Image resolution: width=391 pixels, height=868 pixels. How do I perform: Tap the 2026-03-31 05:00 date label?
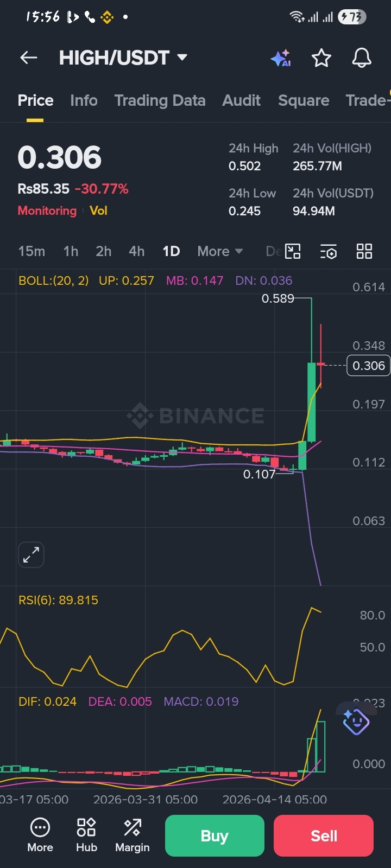point(146,799)
